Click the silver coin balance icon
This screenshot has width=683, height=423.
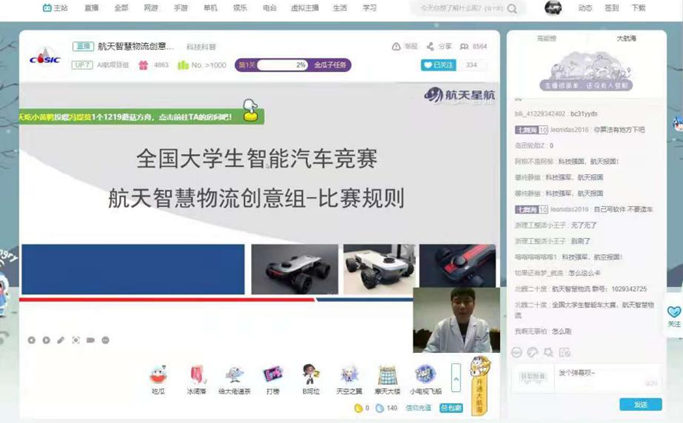[380, 408]
